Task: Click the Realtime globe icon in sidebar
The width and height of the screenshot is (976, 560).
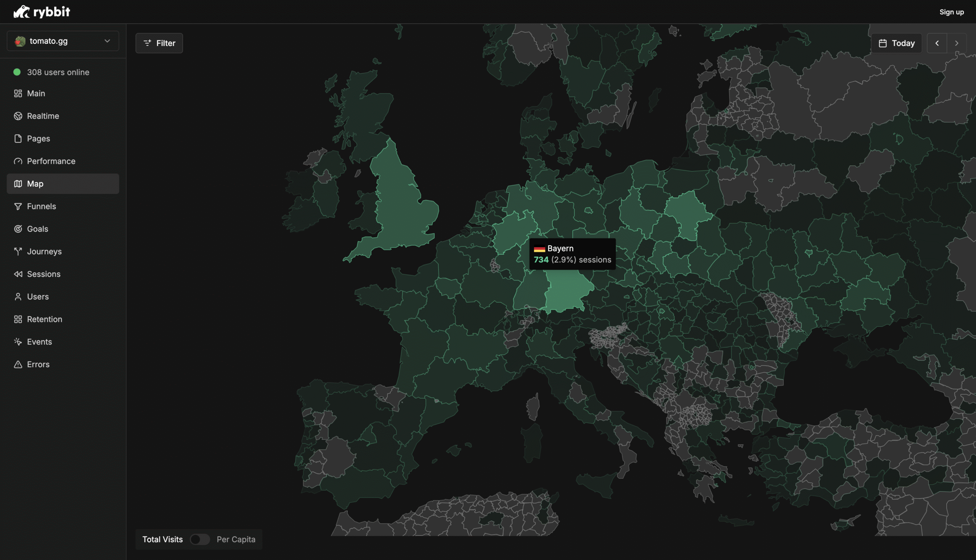Action: [x=18, y=116]
